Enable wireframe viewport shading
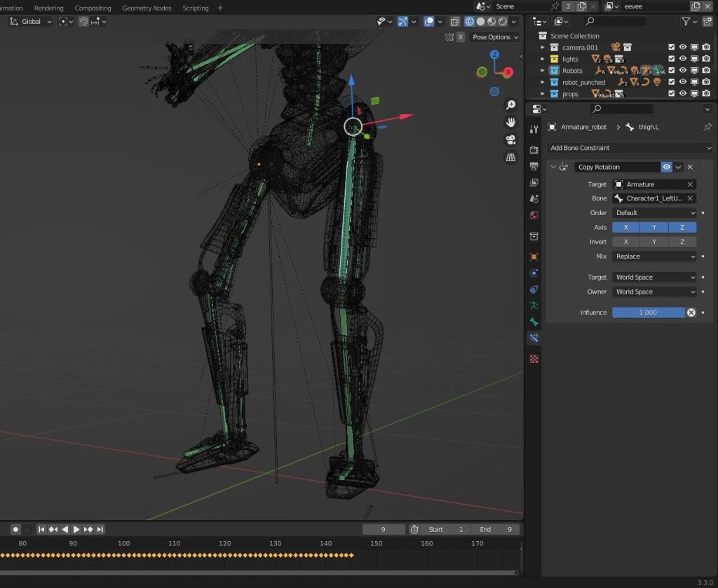The height and width of the screenshot is (588, 718). (x=469, y=22)
